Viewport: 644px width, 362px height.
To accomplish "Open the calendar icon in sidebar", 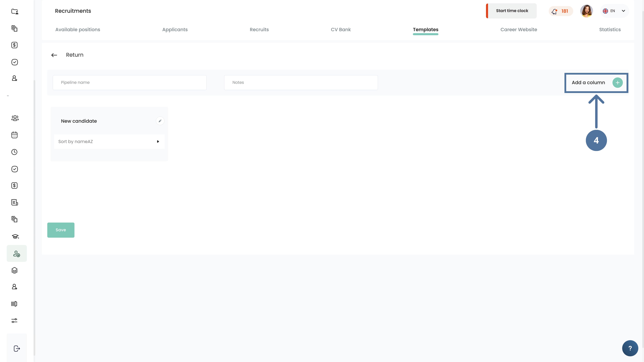I will [14, 135].
